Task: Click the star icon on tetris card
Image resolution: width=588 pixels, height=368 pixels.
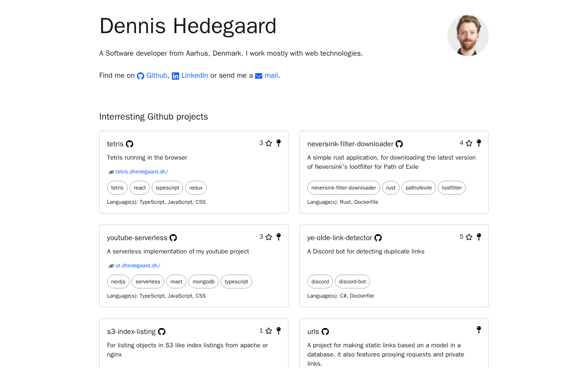Action: click(269, 144)
